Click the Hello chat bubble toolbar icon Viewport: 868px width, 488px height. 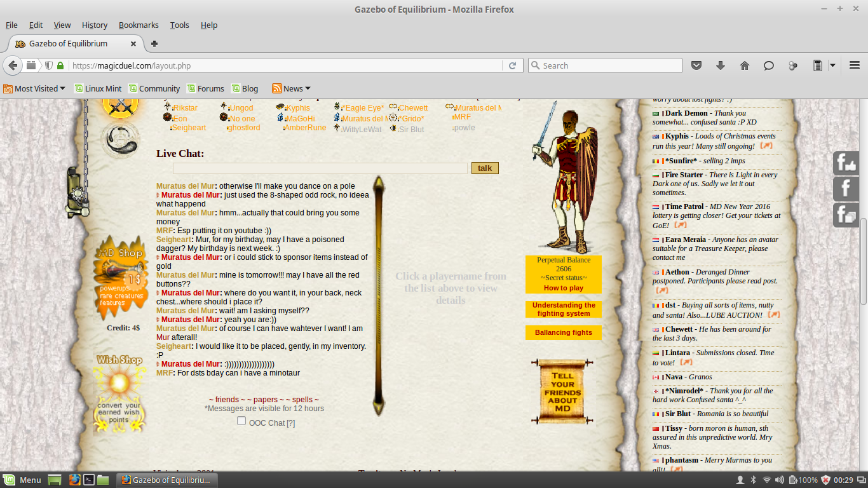click(769, 65)
